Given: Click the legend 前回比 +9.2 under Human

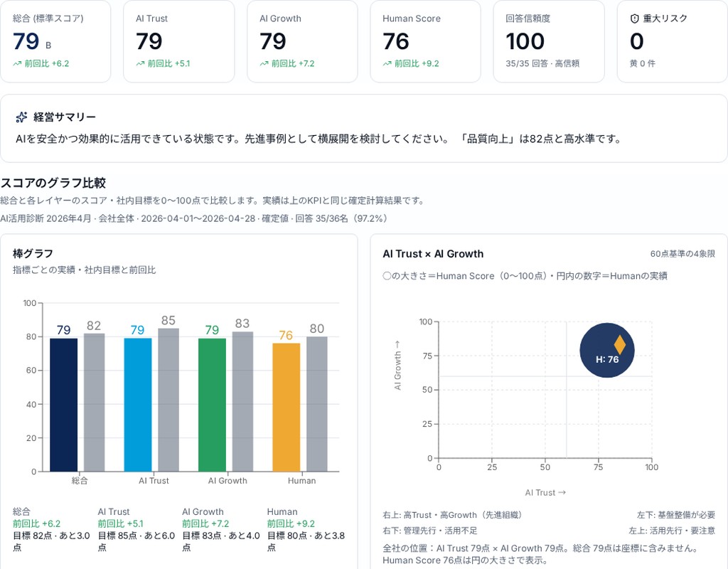Looking at the screenshot, I should (291, 524).
